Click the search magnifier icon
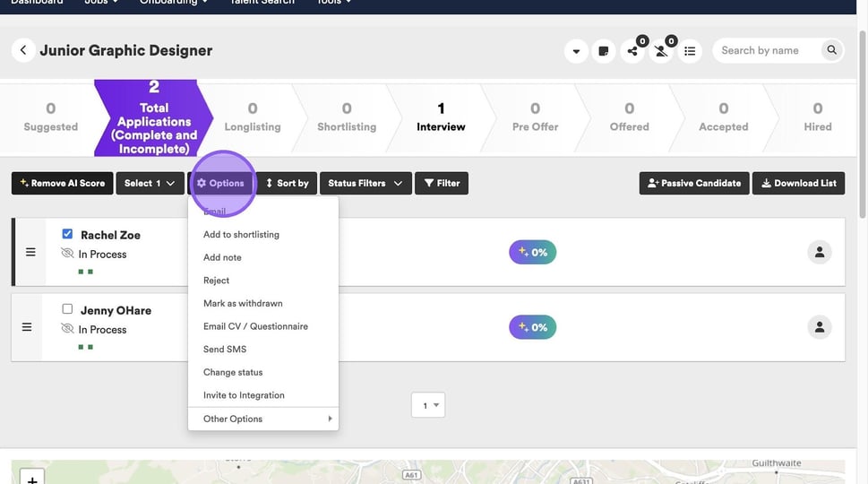The width and height of the screenshot is (868, 484). [831, 50]
